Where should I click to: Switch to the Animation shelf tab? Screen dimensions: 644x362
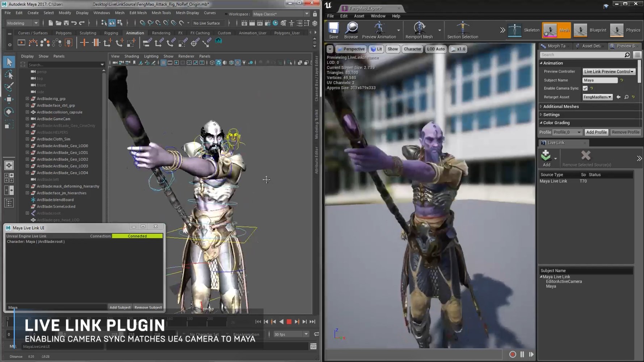(x=135, y=33)
